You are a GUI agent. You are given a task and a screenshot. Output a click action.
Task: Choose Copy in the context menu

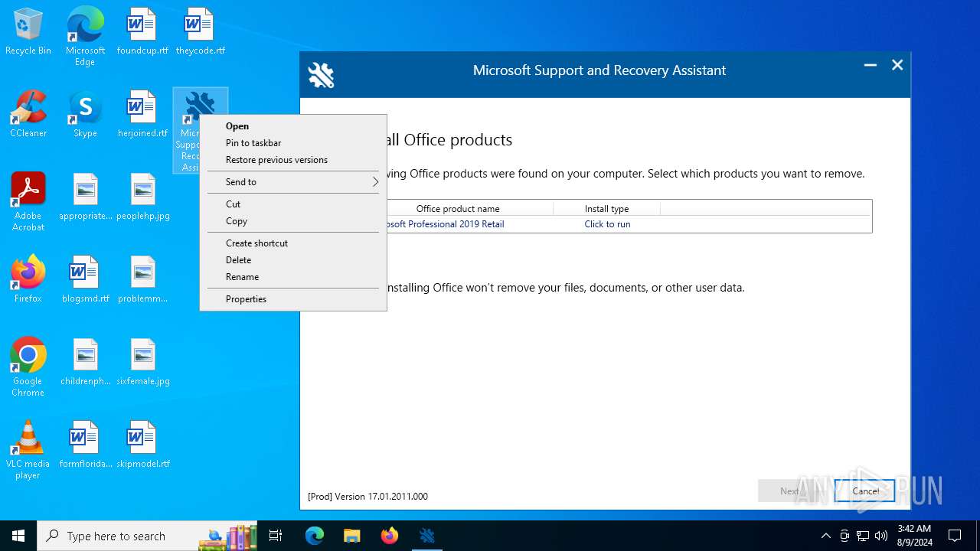[x=293, y=221]
